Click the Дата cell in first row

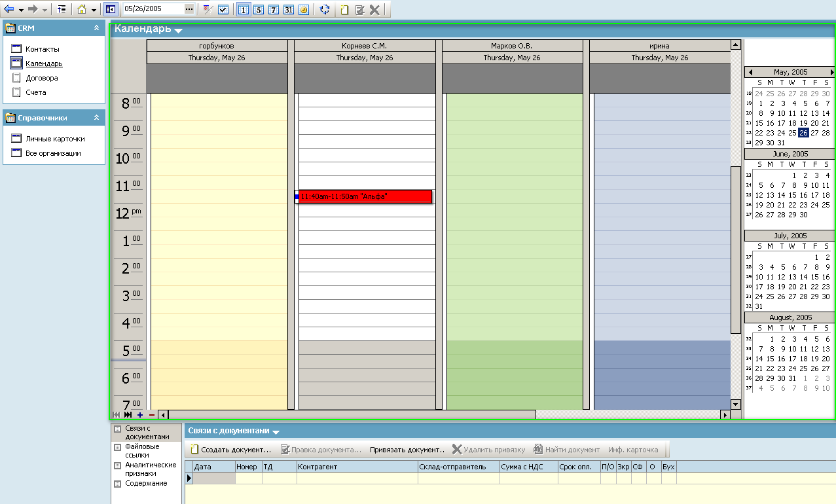click(x=214, y=478)
